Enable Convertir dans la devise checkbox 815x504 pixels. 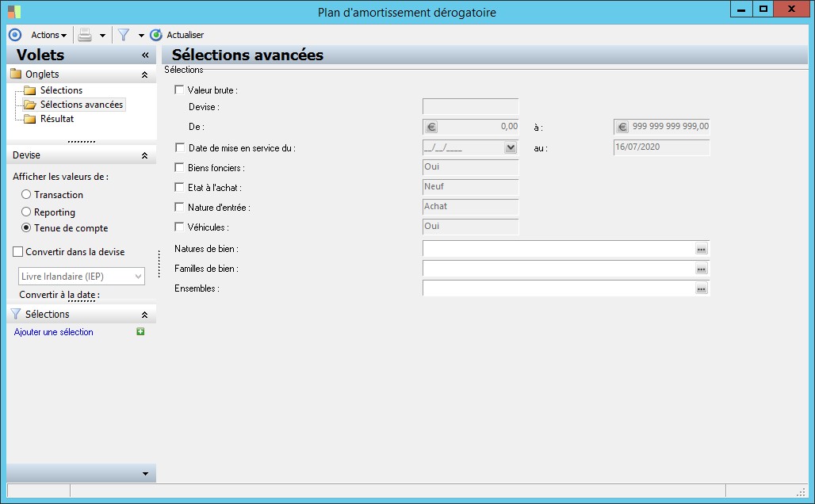[x=17, y=251]
